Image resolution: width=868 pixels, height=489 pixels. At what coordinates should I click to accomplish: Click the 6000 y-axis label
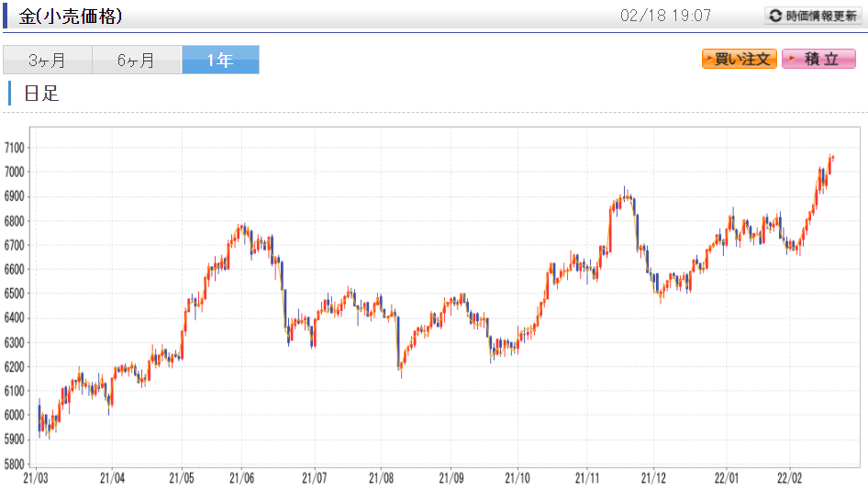pos(15,416)
